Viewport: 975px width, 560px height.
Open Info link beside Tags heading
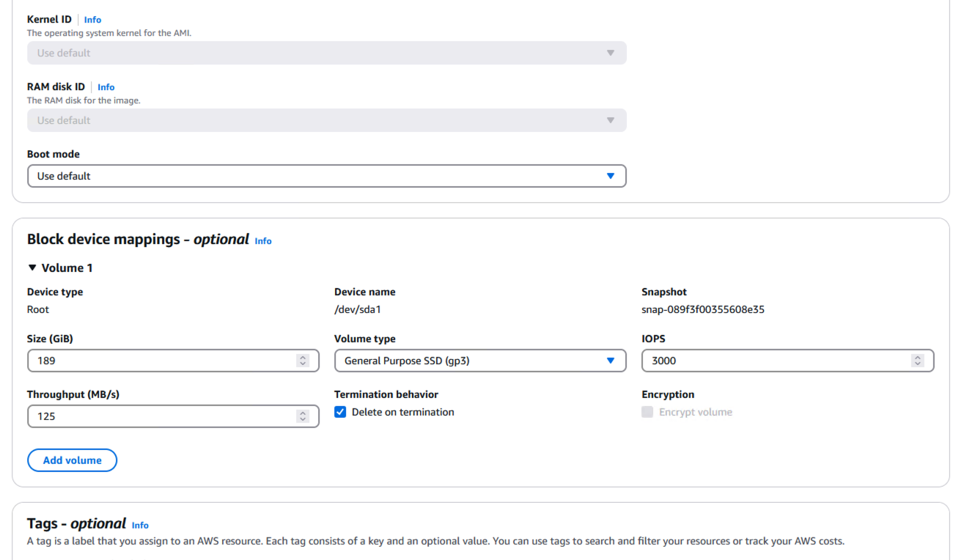pos(140,526)
